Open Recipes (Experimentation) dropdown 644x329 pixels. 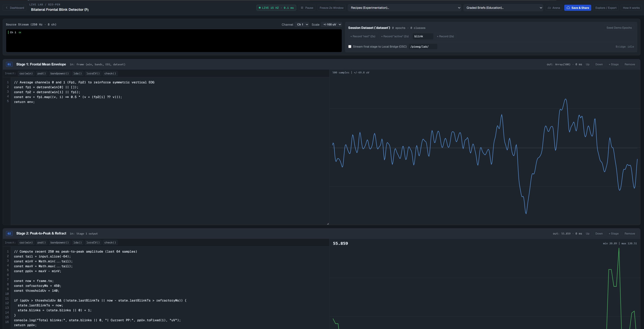[404, 8]
